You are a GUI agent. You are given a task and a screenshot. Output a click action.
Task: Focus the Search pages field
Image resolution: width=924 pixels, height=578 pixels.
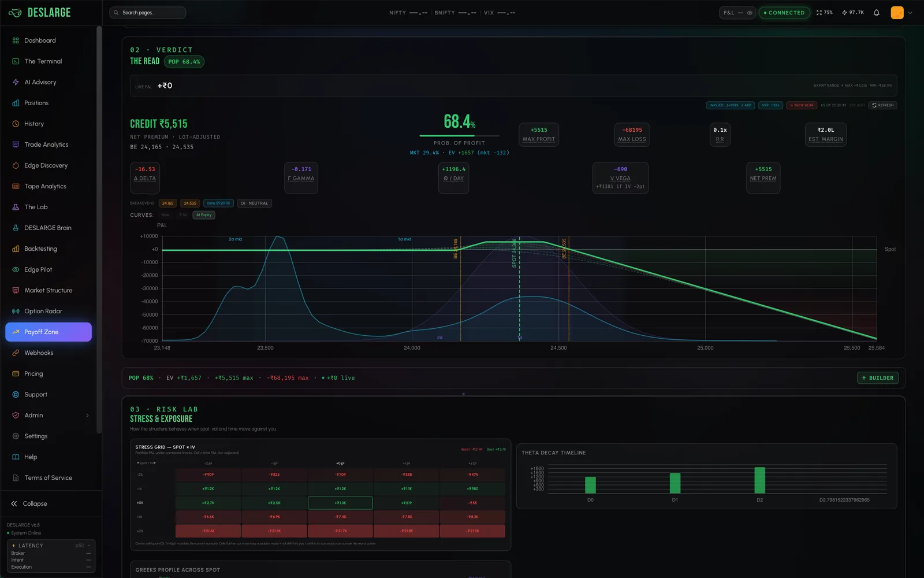click(x=148, y=13)
